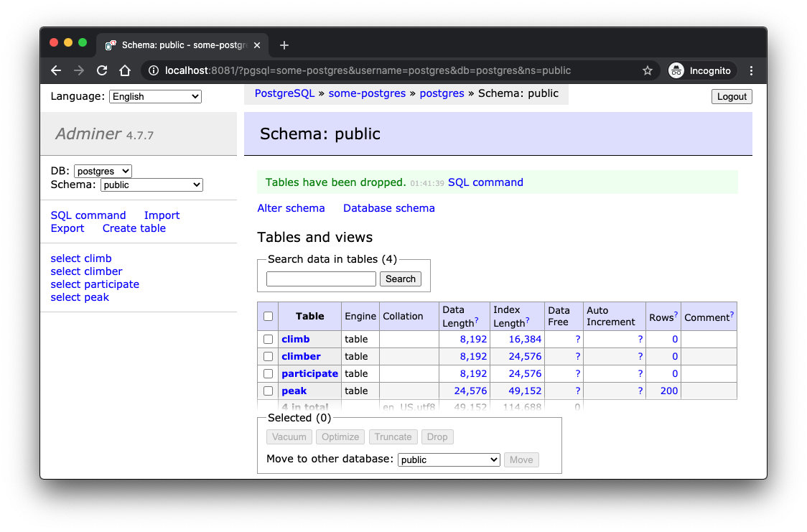Screen dimensions: 807x532
Task: Click the 200 rows count for peak
Action: point(669,391)
